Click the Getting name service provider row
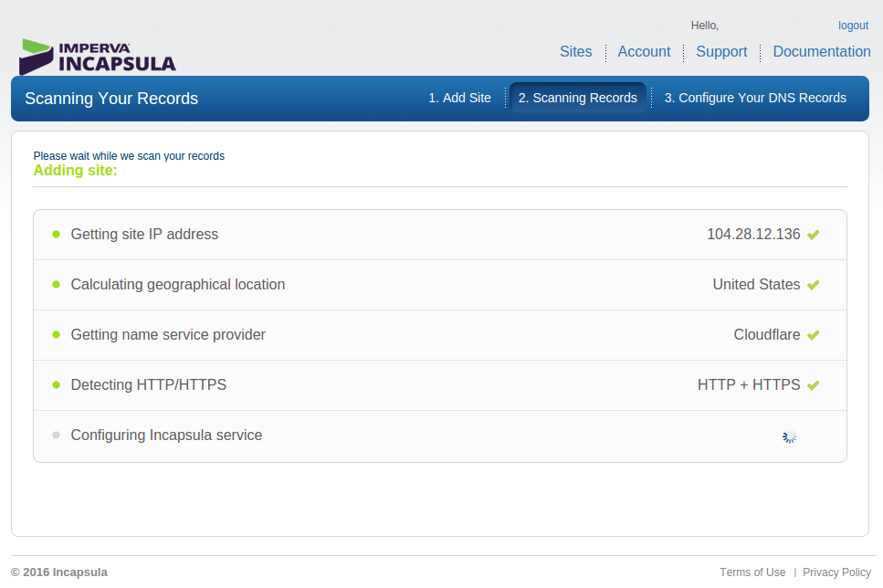This screenshot has width=883, height=588. tap(168, 335)
